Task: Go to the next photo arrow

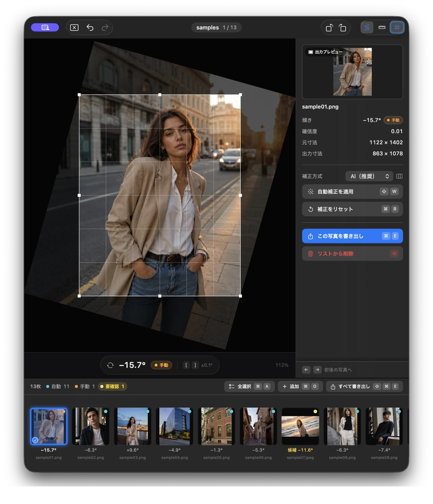Action: click(317, 369)
